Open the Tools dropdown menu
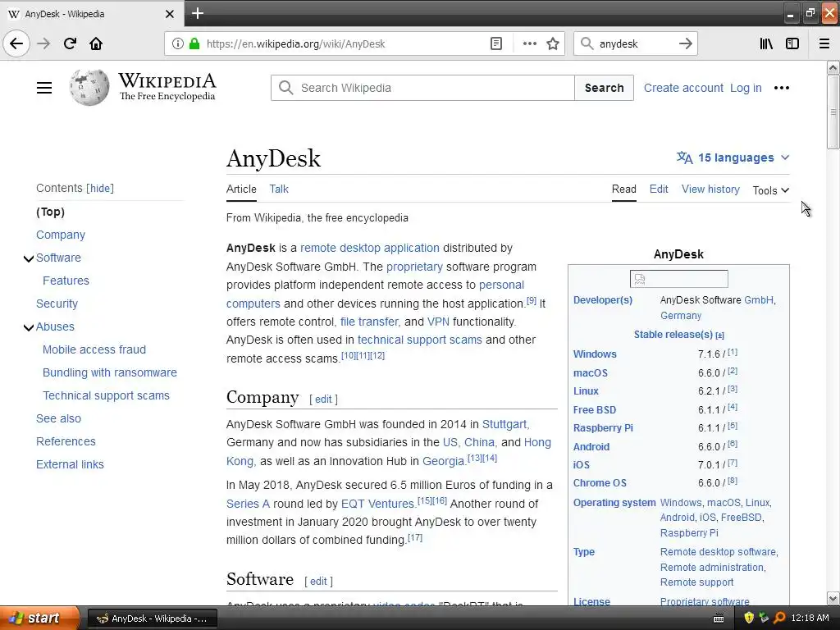The image size is (840, 630). point(770,190)
